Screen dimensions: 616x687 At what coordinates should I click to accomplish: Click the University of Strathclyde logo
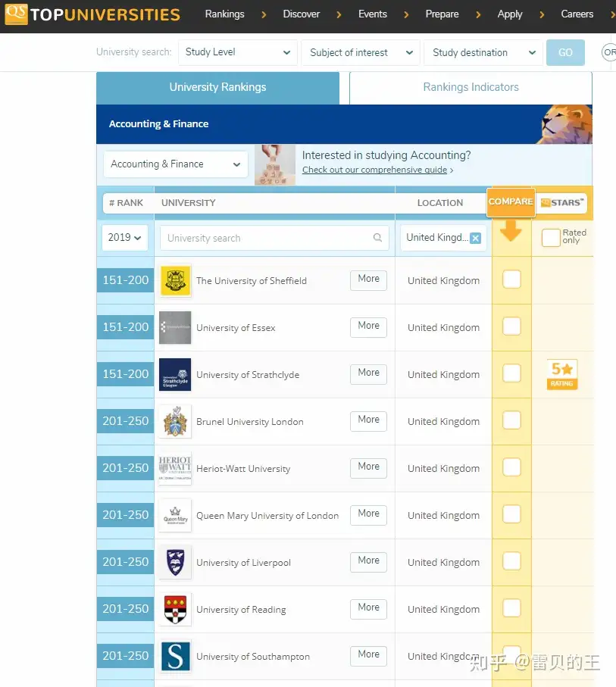pos(175,374)
